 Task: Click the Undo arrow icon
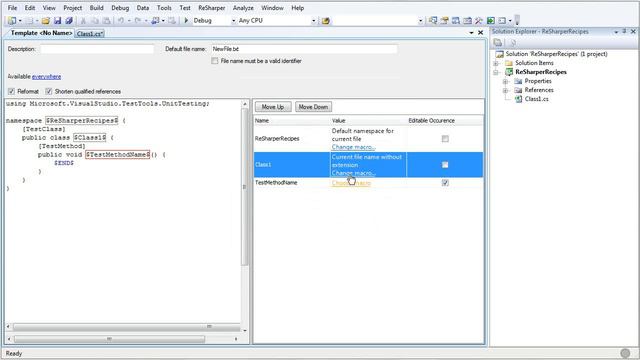121,20
